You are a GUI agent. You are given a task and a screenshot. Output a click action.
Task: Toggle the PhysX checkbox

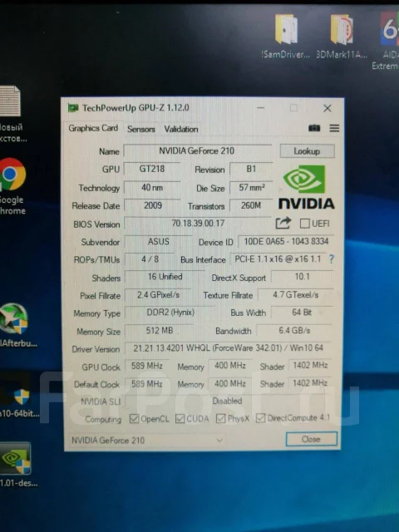(x=220, y=418)
